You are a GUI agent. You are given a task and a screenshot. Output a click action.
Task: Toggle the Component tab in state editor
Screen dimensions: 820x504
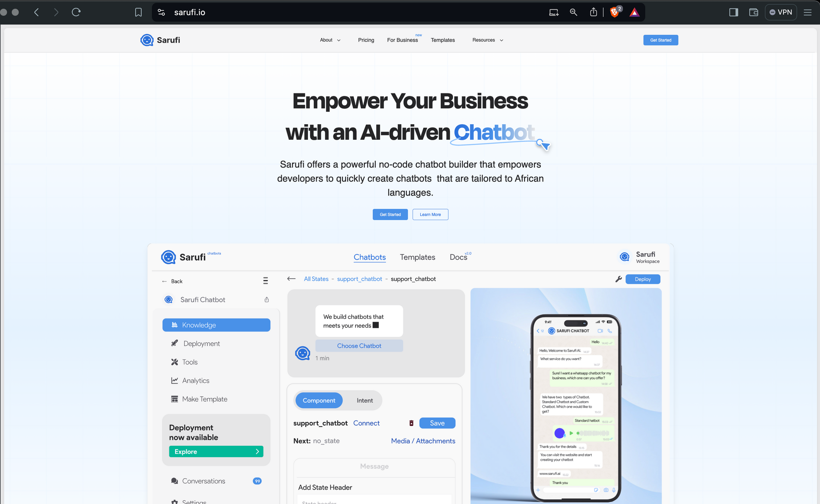(319, 400)
